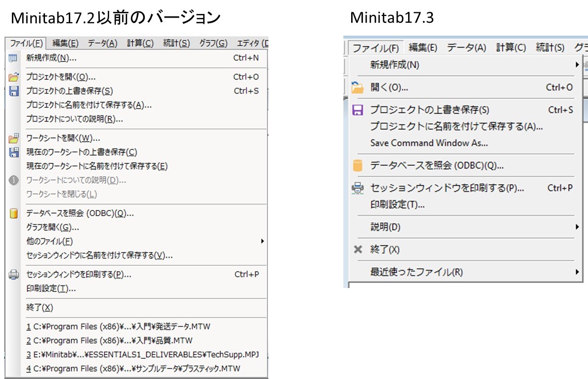
Task: Open ファイル(F) in the Minitab 17.2 menu bar
Action: 26,43
